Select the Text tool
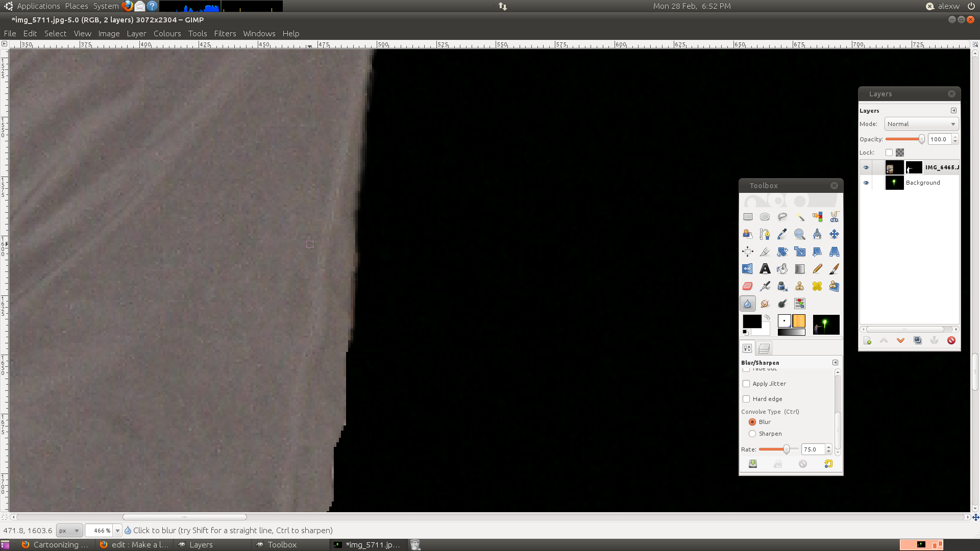The image size is (980, 551). tap(765, 269)
